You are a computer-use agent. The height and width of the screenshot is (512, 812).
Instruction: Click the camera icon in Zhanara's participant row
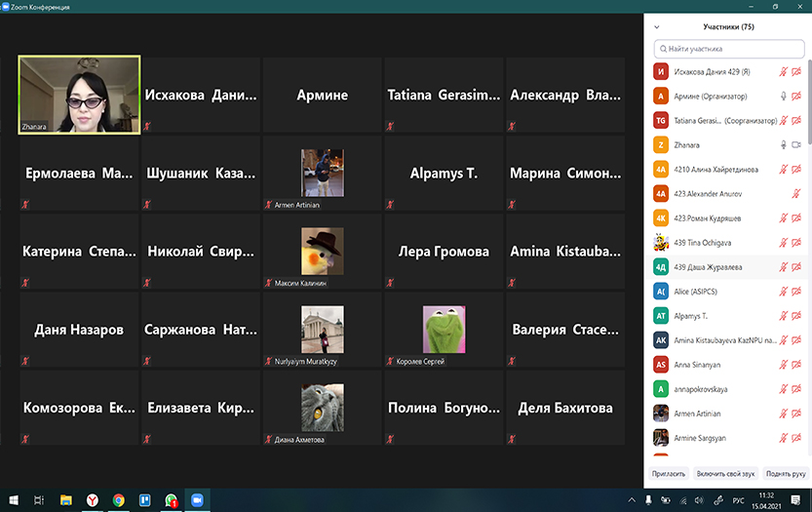click(x=796, y=144)
